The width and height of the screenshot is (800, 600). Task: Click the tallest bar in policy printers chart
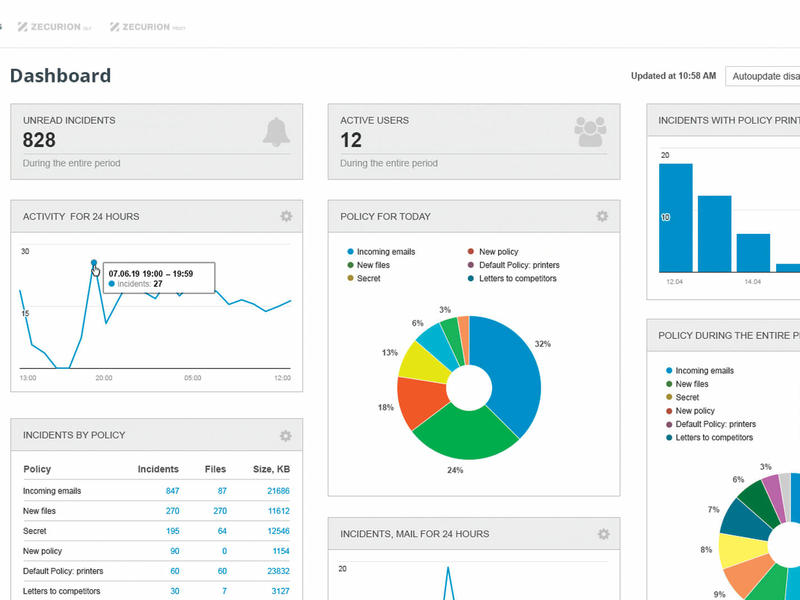pos(676,217)
